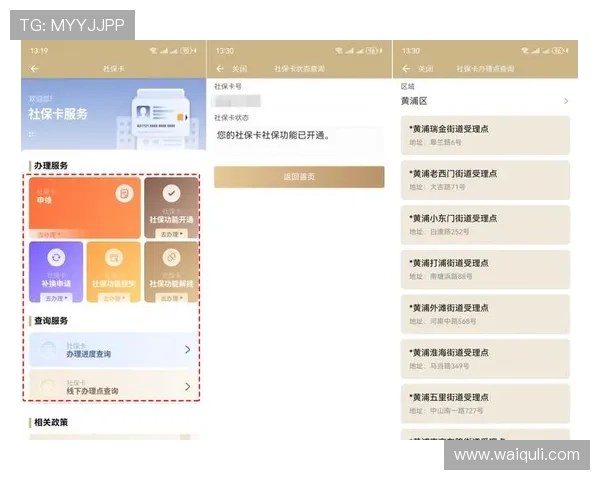Image resolution: width=600 pixels, height=480 pixels.
Task: Select the 黄浦外滩街道受理点 entry
Action: click(x=485, y=314)
